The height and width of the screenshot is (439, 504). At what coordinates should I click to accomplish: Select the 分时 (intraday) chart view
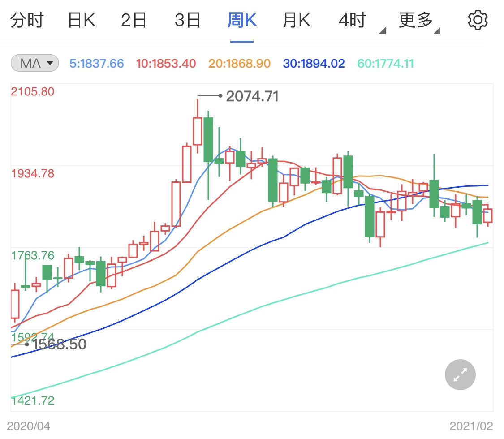[28, 19]
